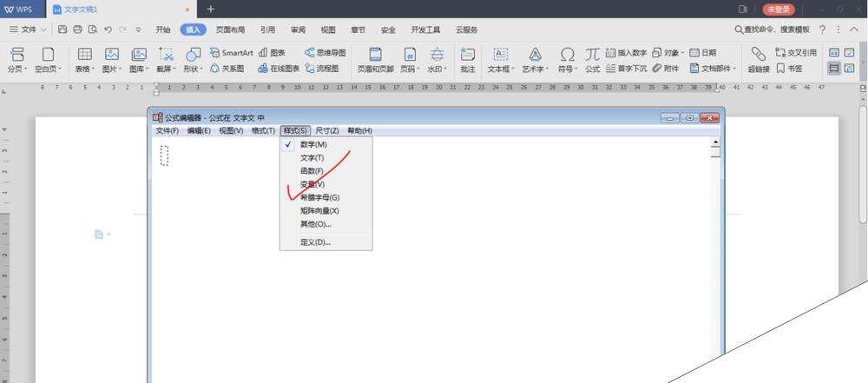Open a new tab with plus button
This screenshot has width=868, height=383.
(210, 9)
